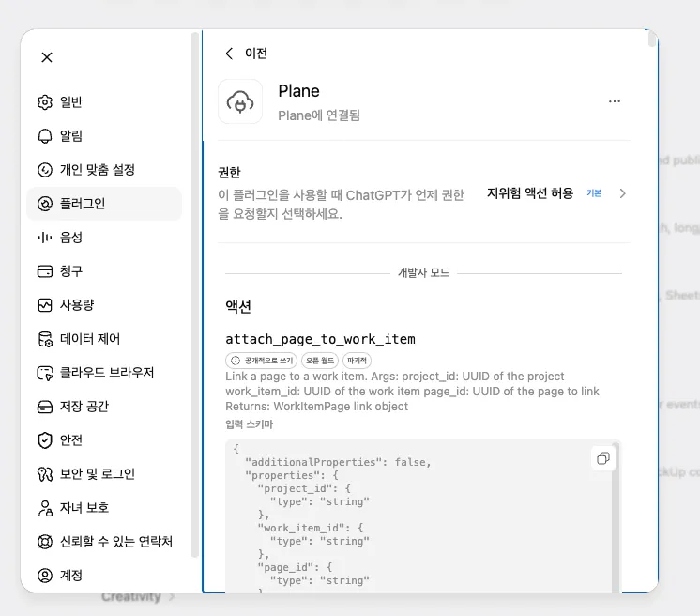Open the Plane three-dots more menu

coord(615,101)
